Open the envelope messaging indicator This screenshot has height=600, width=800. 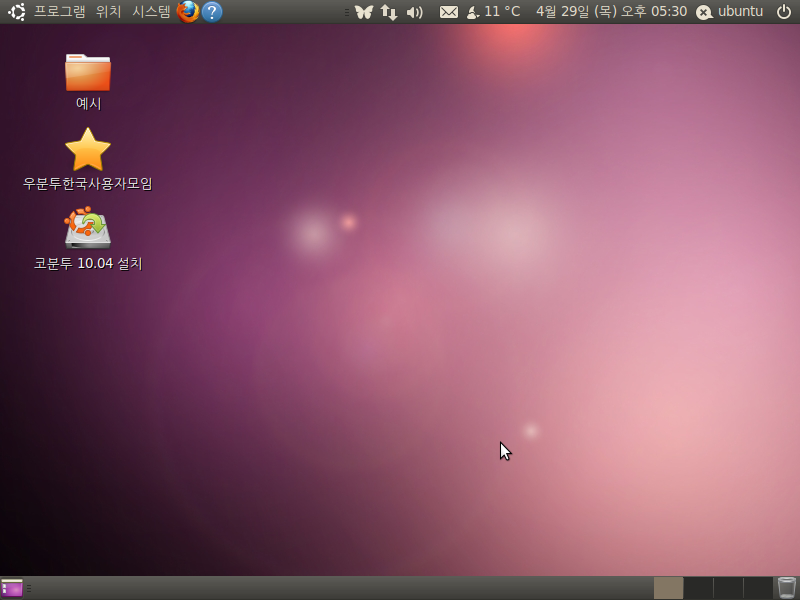[x=449, y=12]
